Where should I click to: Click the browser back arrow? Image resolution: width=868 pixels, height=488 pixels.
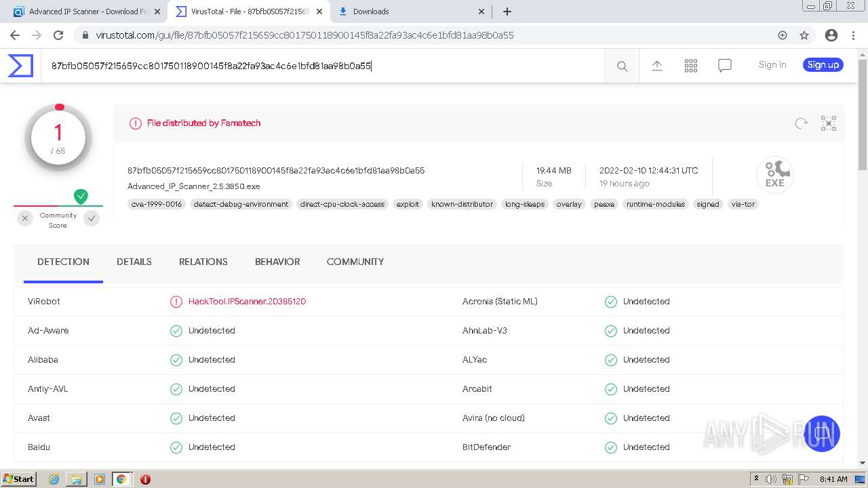click(x=15, y=35)
